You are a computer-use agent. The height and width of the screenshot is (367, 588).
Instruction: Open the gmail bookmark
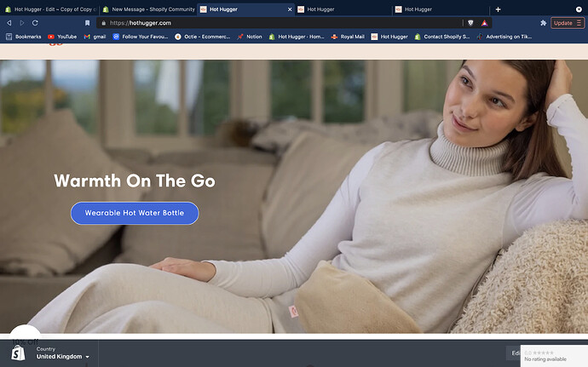point(95,37)
